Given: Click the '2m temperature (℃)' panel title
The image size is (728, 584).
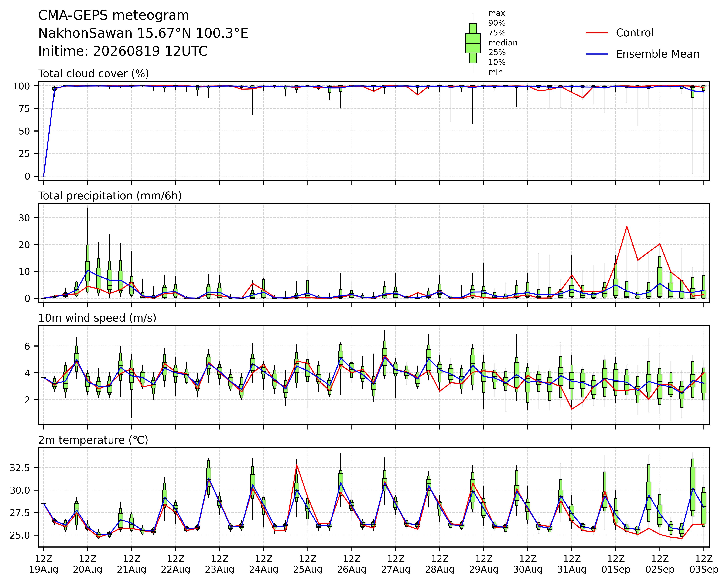Looking at the screenshot, I should click(x=93, y=440).
